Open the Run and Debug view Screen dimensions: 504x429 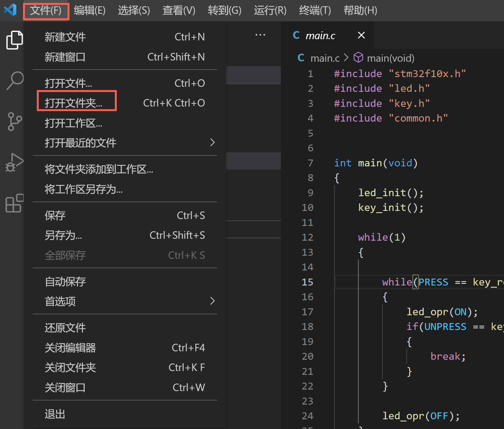coord(14,162)
